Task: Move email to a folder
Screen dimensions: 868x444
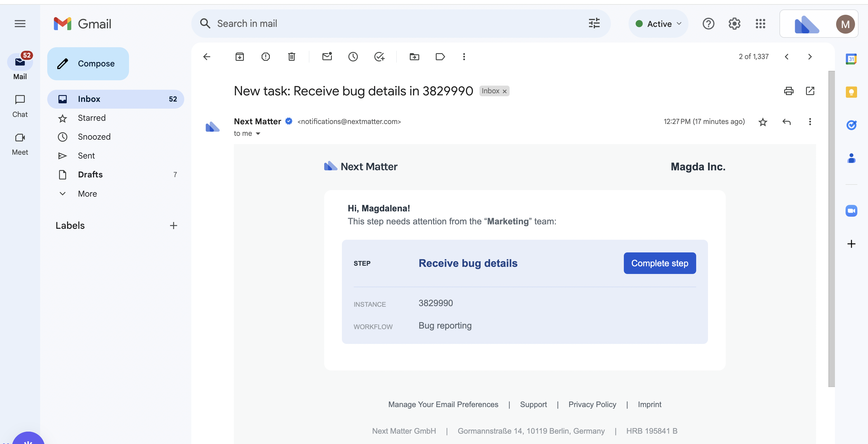Action: point(415,57)
